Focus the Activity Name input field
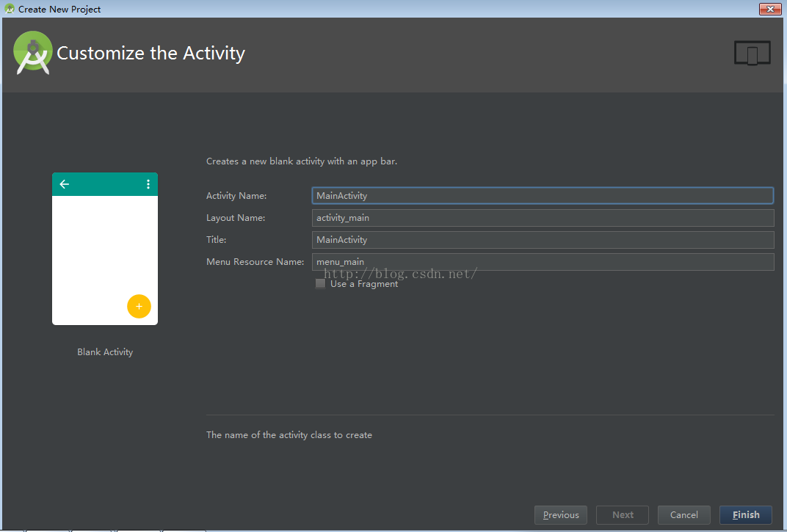 point(543,196)
